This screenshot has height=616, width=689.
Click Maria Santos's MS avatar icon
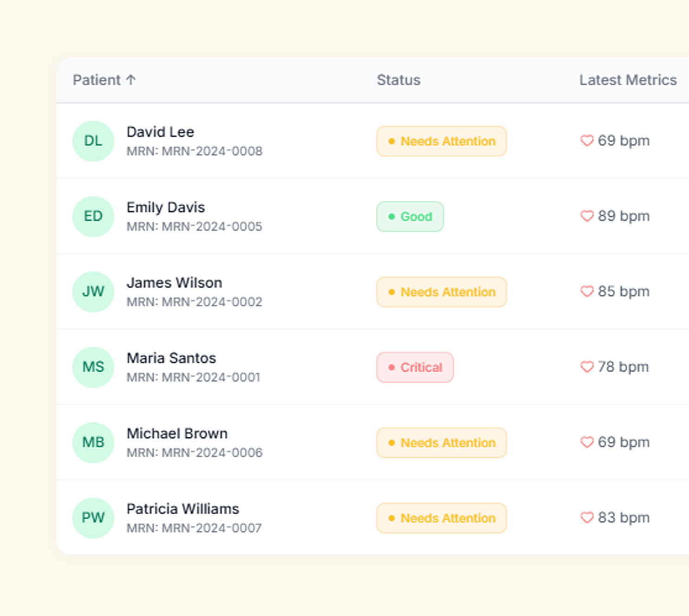click(93, 367)
